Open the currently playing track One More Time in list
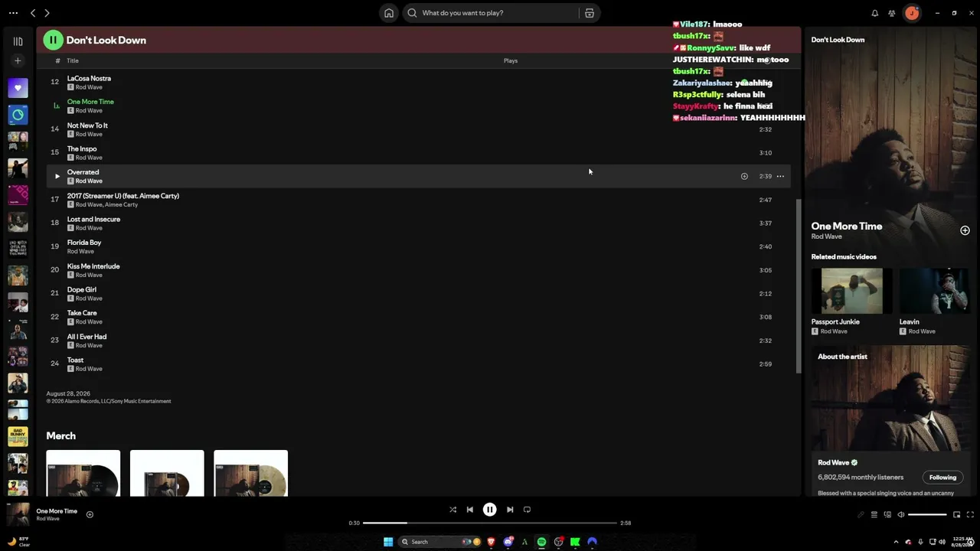Image resolution: width=980 pixels, height=551 pixels. pos(90,102)
